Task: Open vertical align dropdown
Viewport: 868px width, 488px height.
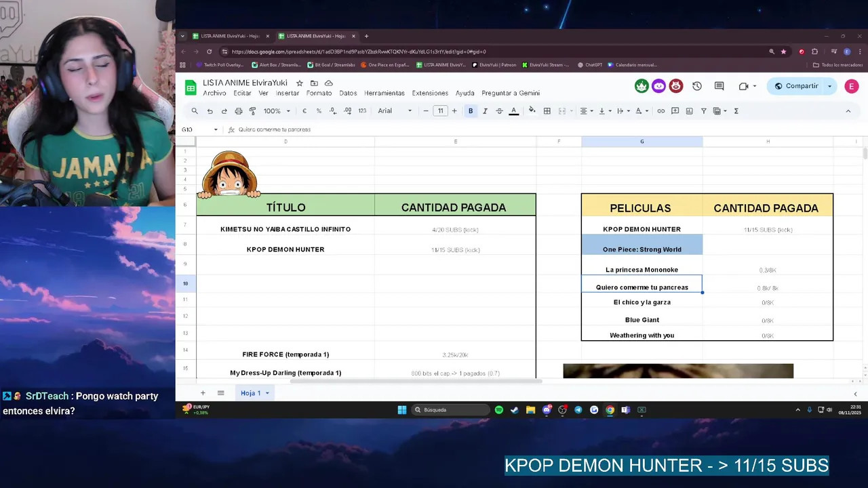Action: pyautogui.click(x=604, y=111)
